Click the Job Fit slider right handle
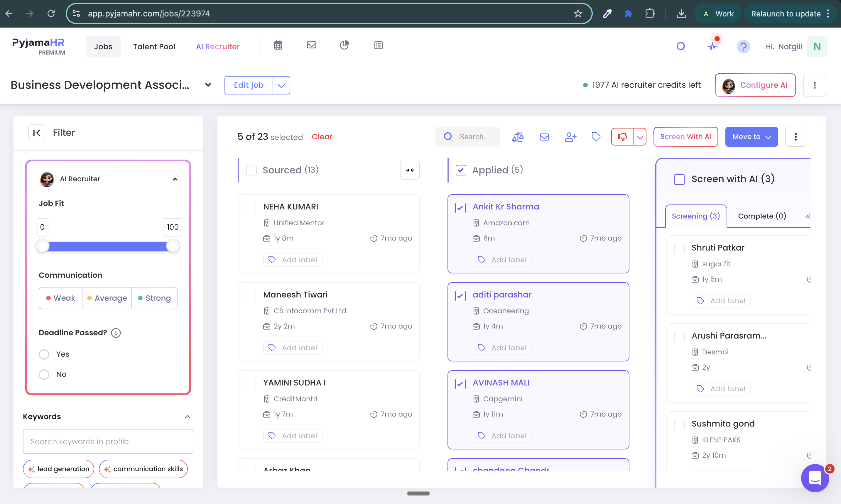 tap(173, 246)
